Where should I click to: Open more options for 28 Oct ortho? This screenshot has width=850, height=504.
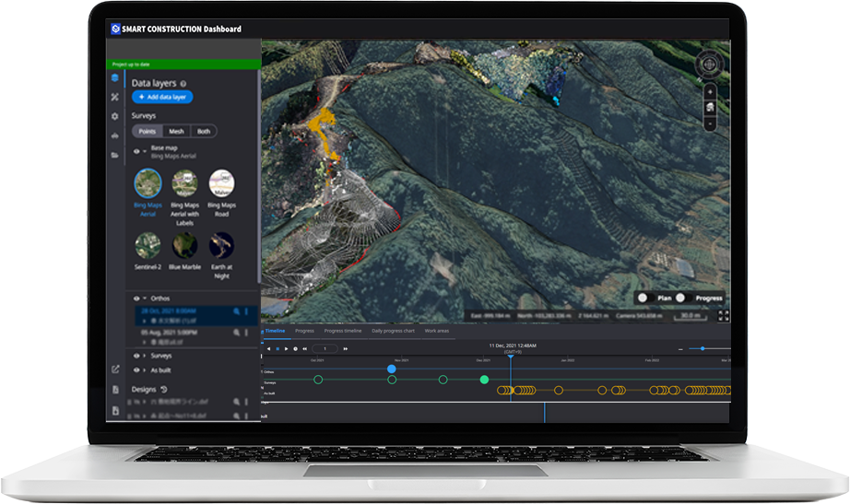click(246, 311)
